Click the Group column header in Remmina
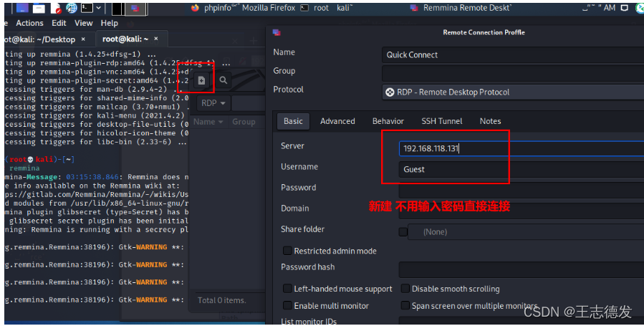 pyautogui.click(x=244, y=122)
